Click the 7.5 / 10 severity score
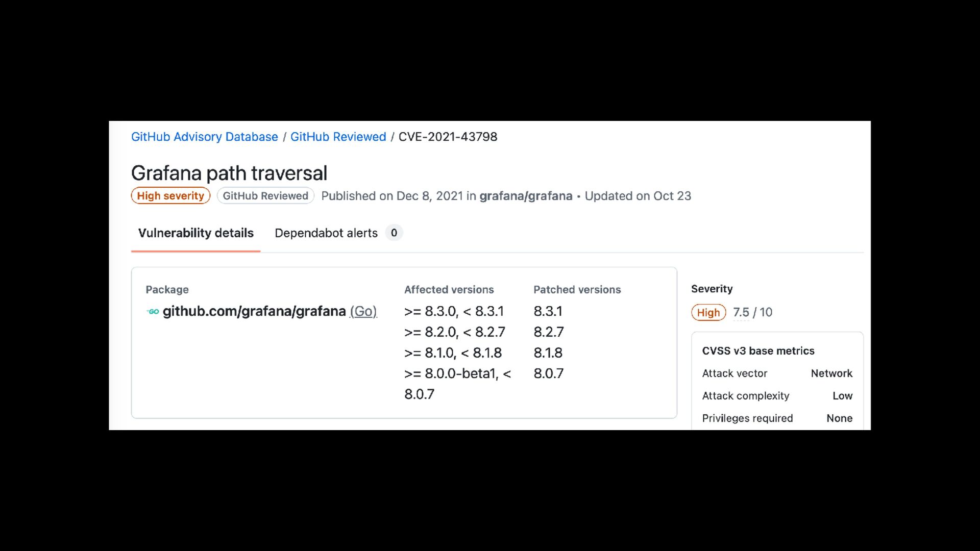The width and height of the screenshot is (980, 551). (x=752, y=312)
